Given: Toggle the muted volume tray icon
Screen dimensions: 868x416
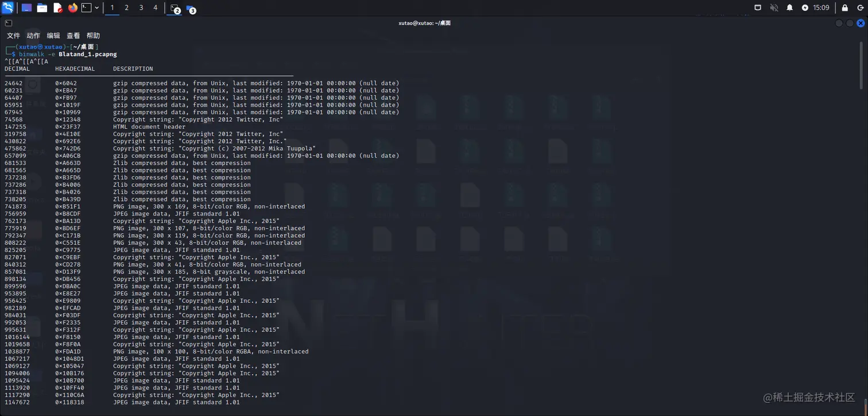Looking at the screenshot, I should tap(774, 7).
